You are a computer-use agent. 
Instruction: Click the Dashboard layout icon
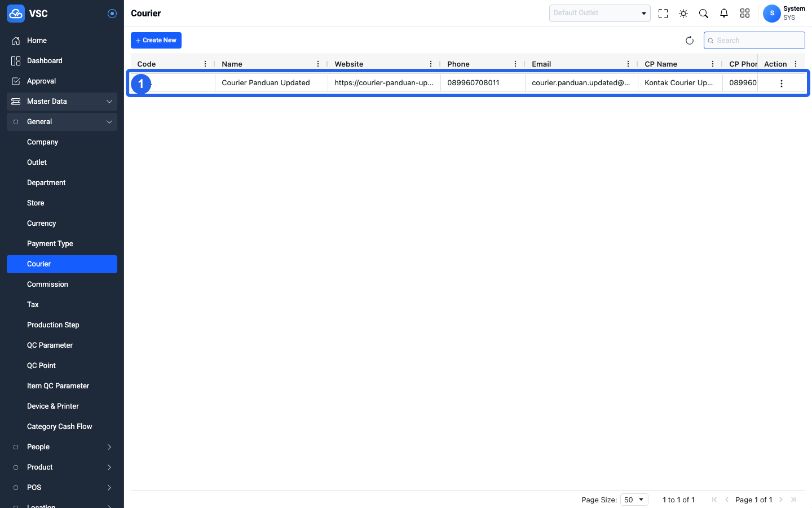pyautogui.click(x=16, y=61)
